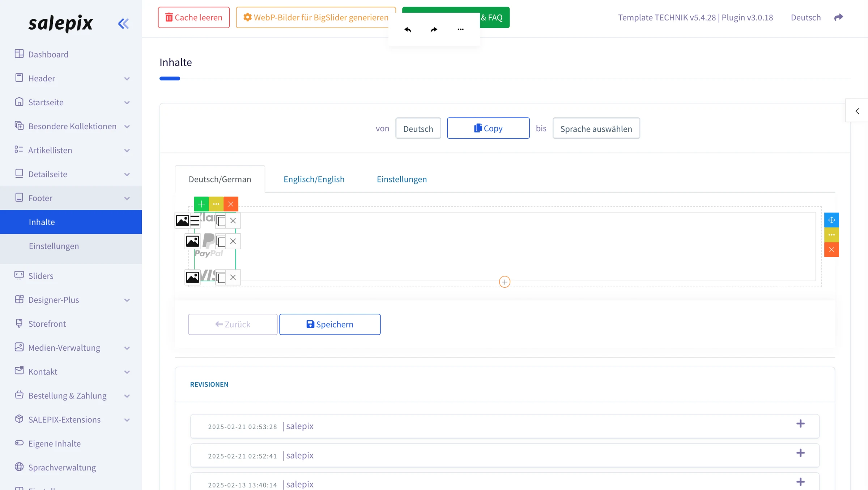This screenshot has height=490, width=868.
Task: Add a new row with the circled plus
Action: [x=505, y=282]
